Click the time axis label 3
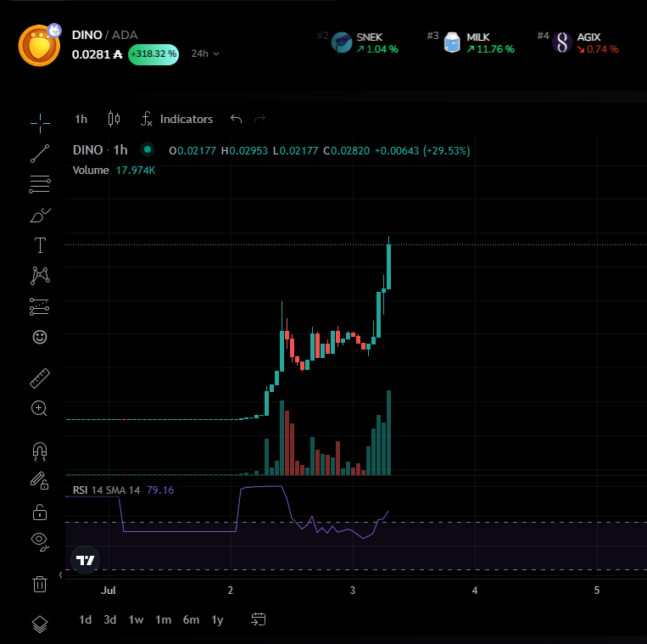 tap(353, 591)
